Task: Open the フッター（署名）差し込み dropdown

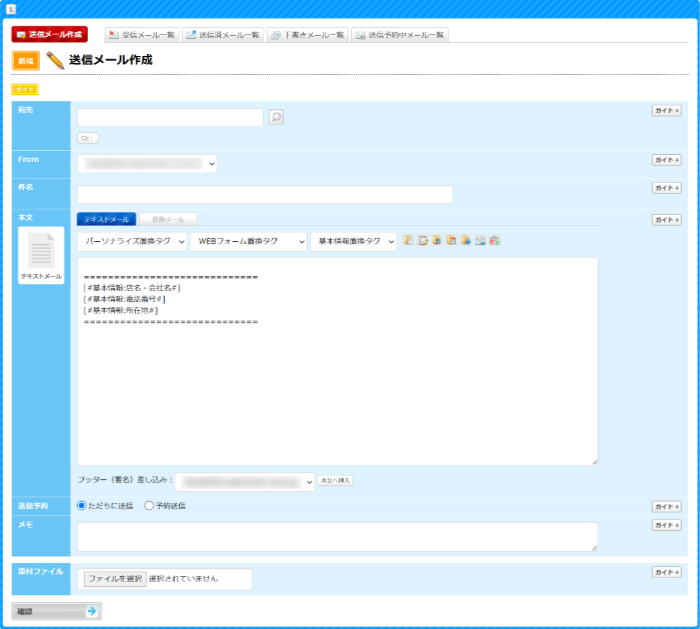Action: click(x=245, y=482)
